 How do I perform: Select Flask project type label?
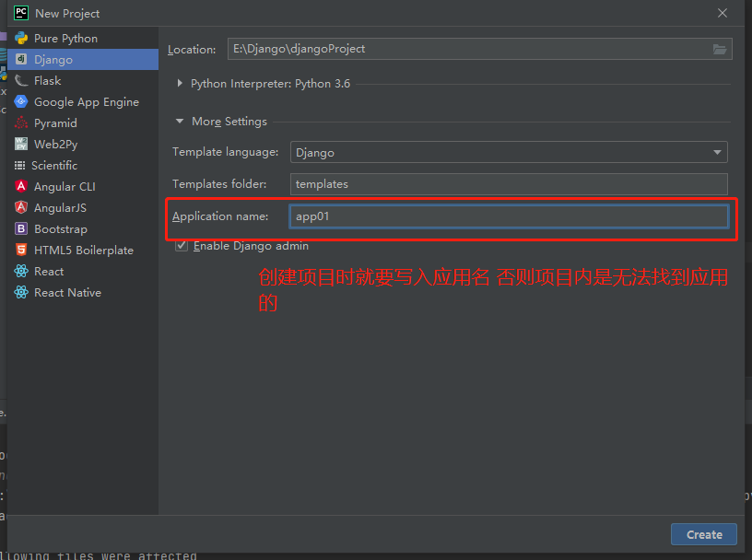tap(48, 80)
